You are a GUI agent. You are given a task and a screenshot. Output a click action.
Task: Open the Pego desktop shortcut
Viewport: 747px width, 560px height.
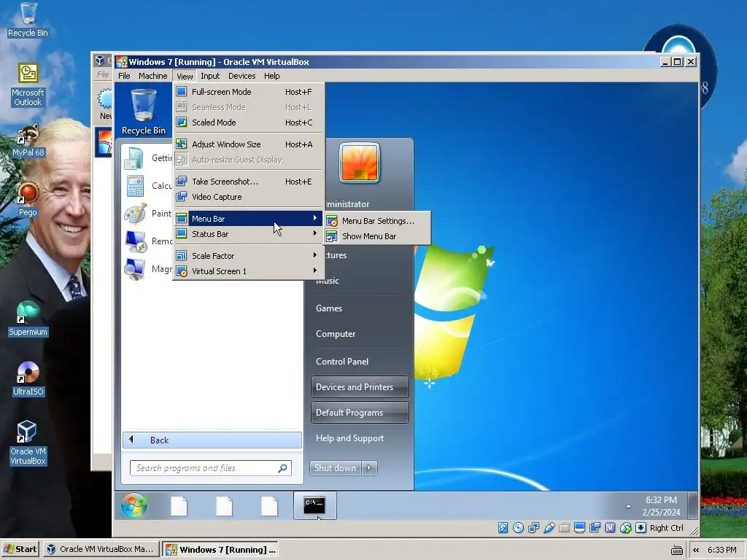pos(28,200)
